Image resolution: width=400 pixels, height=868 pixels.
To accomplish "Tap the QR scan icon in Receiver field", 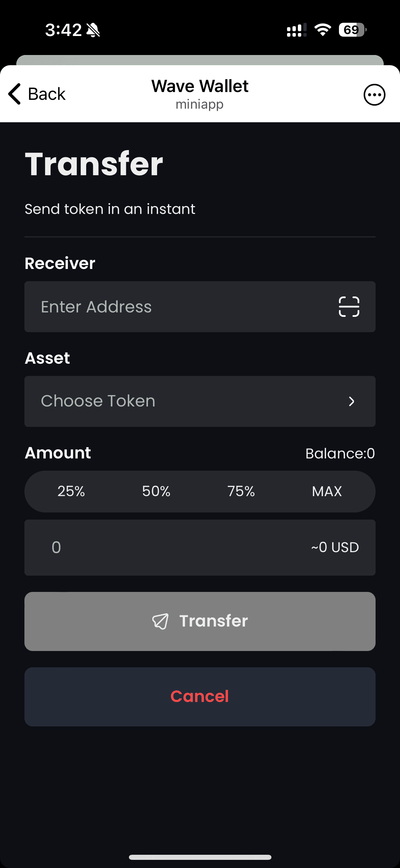I will tap(349, 307).
